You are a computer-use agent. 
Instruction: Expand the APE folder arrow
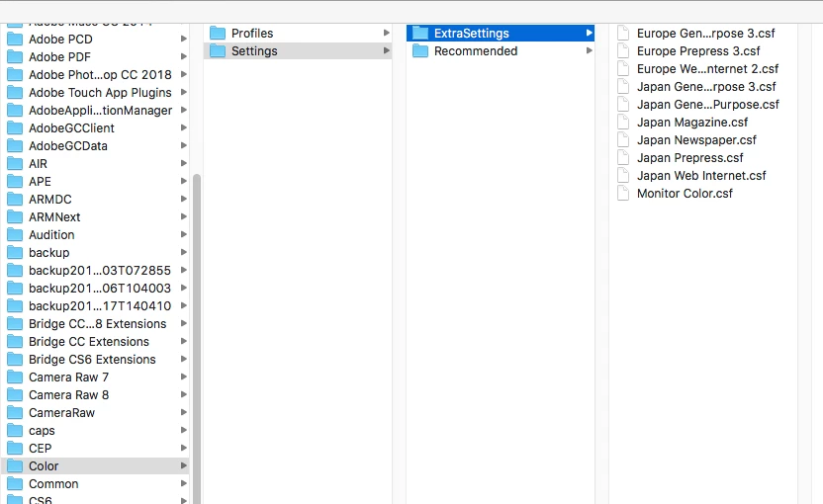pos(184,181)
